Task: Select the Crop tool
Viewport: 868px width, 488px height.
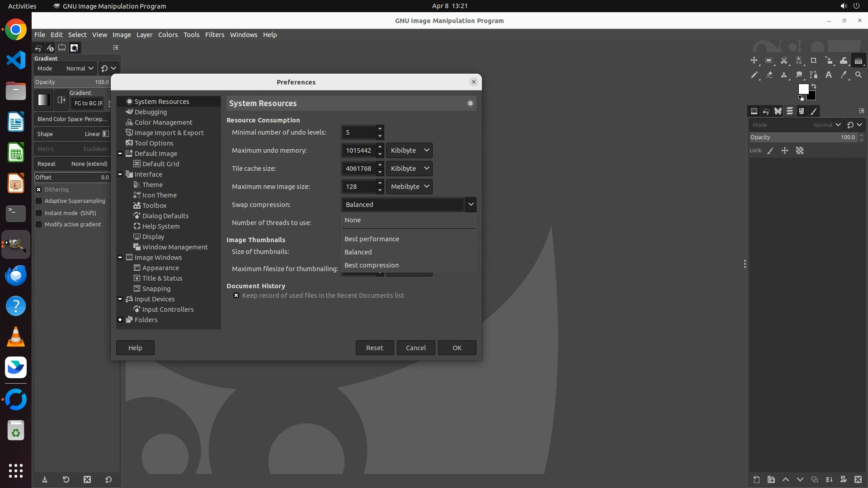Action: pyautogui.click(x=813, y=61)
